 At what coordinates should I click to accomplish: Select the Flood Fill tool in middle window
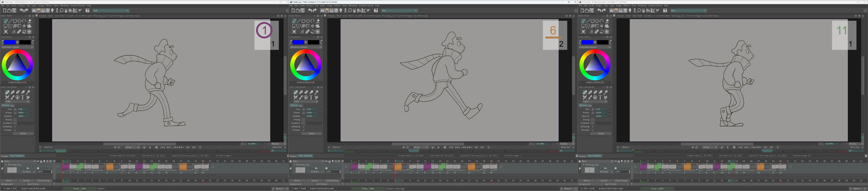point(318,21)
